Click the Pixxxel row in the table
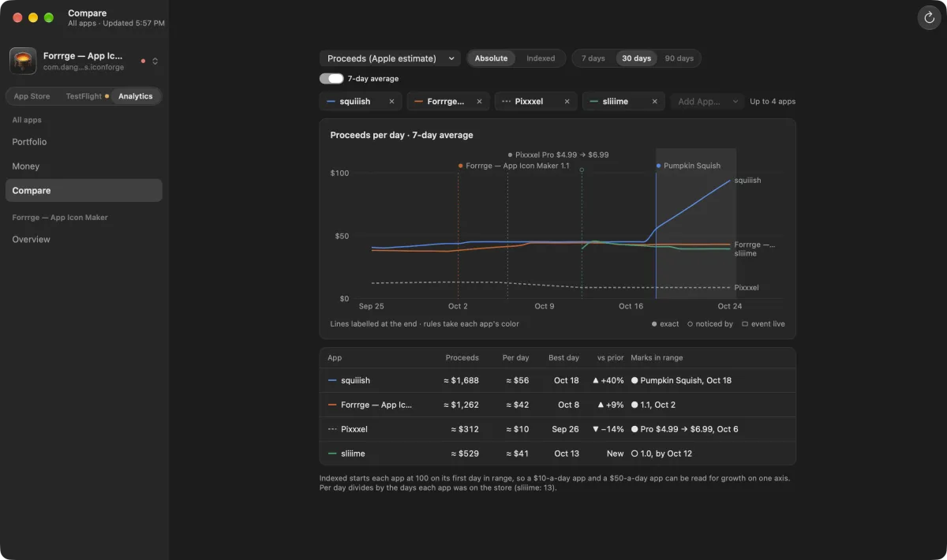The height and width of the screenshot is (560, 947). (557, 429)
